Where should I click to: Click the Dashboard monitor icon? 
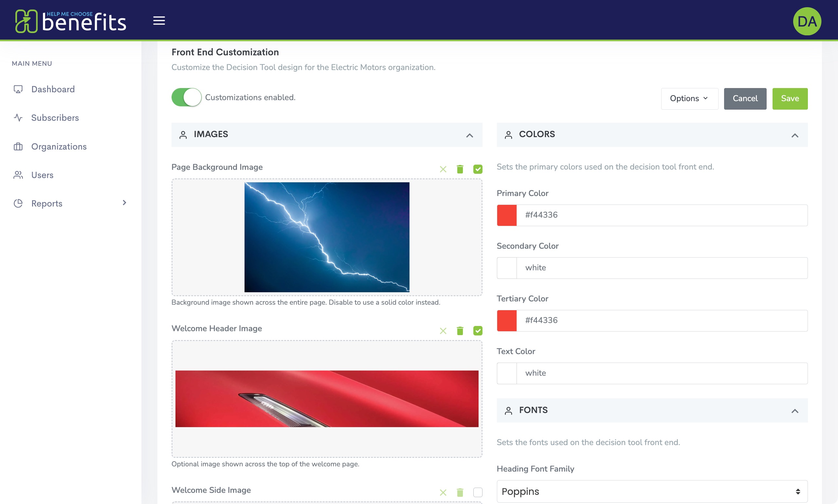[18, 89]
